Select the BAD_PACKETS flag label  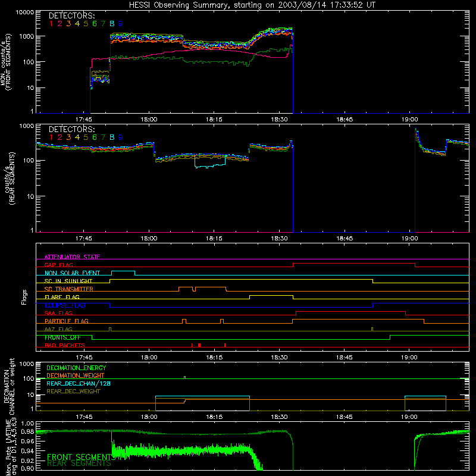tap(65, 345)
